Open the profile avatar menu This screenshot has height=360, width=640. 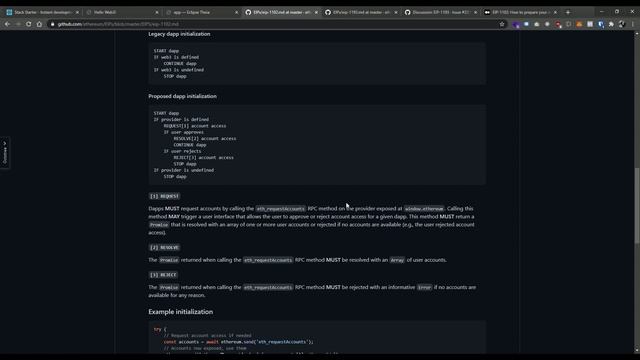click(622, 24)
